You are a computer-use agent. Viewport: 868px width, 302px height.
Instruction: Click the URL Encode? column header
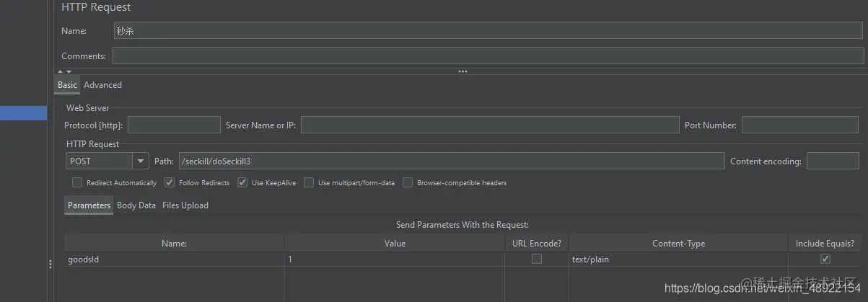[x=536, y=244]
